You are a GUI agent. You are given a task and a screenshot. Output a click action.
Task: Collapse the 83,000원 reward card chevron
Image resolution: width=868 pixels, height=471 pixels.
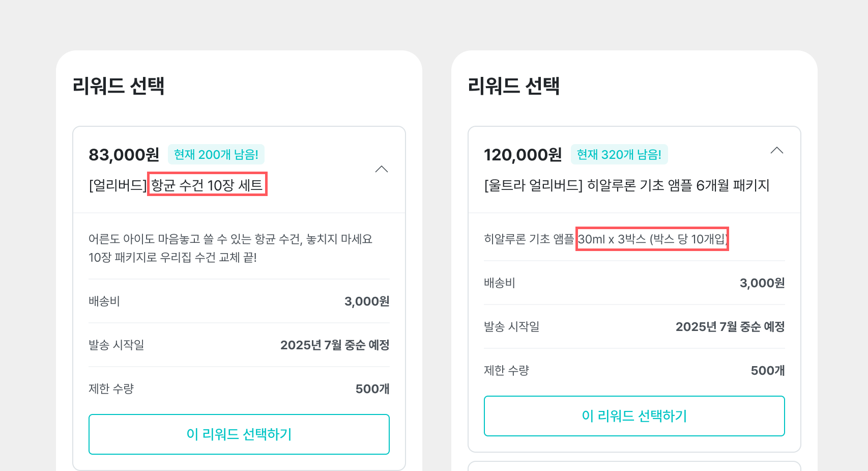(x=382, y=169)
